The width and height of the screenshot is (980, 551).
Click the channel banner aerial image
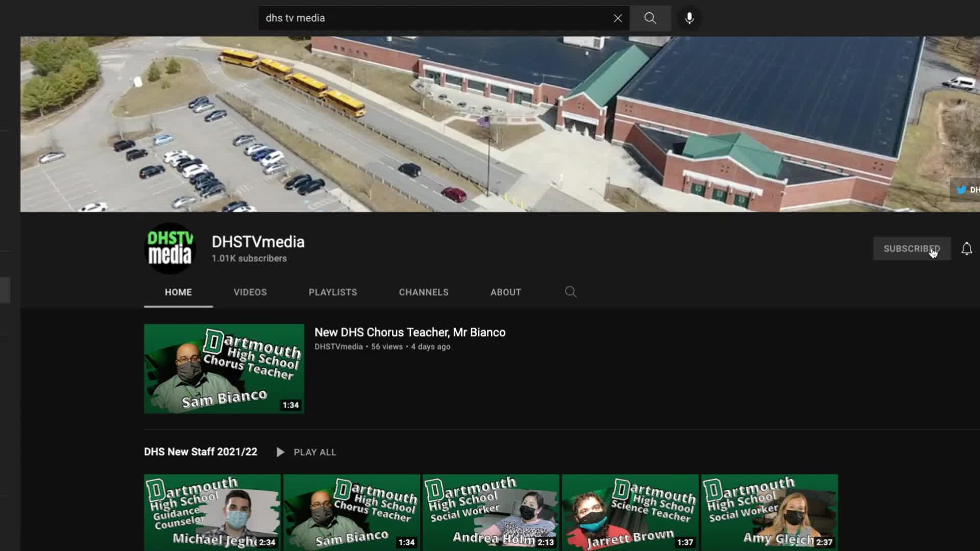click(500, 124)
